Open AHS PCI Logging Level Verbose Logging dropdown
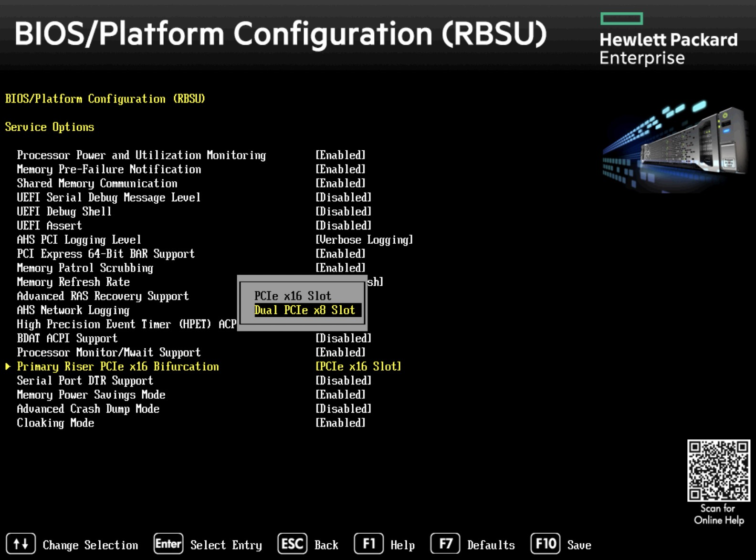Screen dimensions: 756x560 364,240
